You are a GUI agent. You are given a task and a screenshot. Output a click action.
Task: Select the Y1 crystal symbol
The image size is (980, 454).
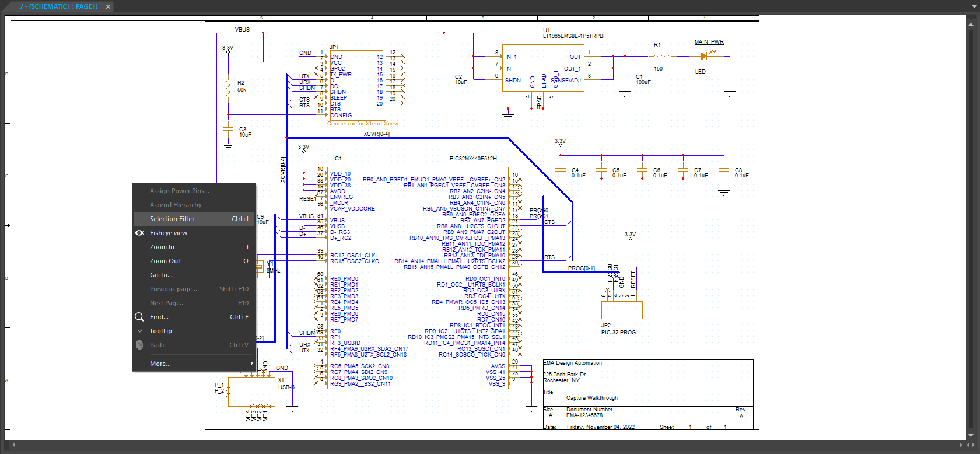[260, 267]
